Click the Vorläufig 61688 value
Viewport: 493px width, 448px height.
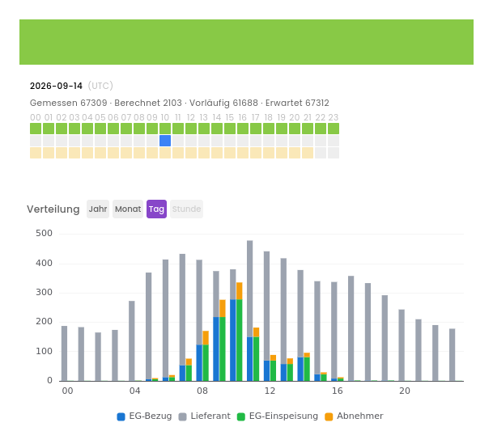(x=223, y=103)
